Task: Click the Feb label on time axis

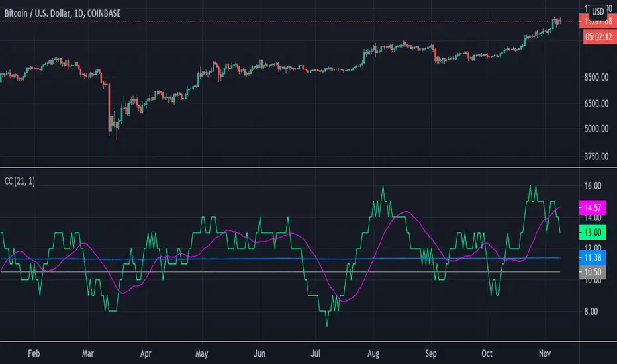Action: pyautogui.click(x=34, y=353)
